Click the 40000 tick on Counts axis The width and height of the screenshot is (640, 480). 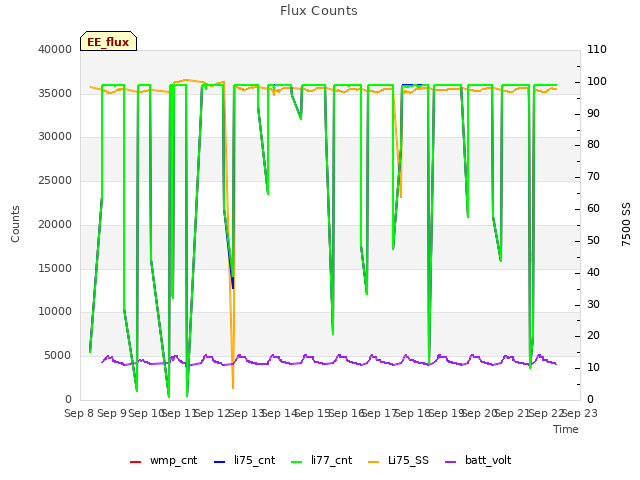(x=55, y=49)
